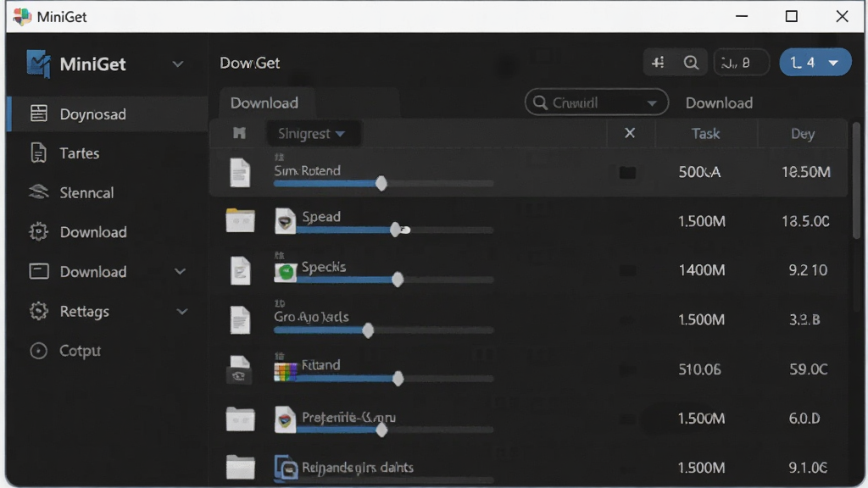Click the Reinande girs dahts app icon
868x488 pixels.
pos(287,469)
